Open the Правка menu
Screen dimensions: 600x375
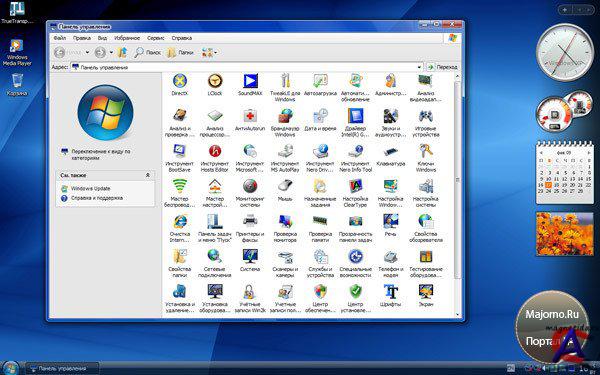[x=82, y=38]
